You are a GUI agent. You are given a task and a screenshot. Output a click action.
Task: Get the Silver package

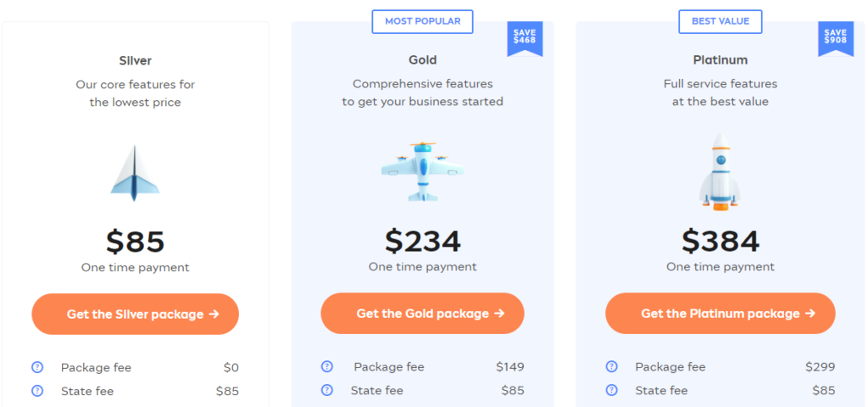click(135, 314)
